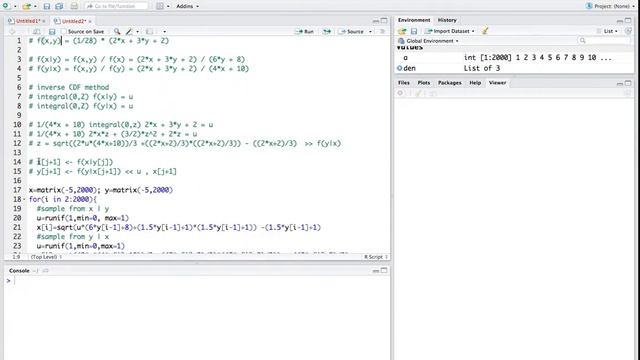Viewport: 640px width, 360px height.
Task: Select the Console tab
Action: pyautogui.click(x=19, y=271)
